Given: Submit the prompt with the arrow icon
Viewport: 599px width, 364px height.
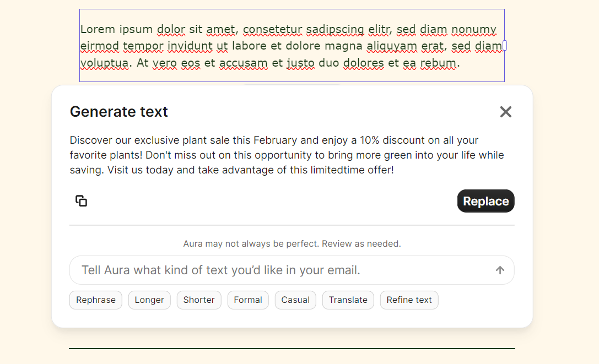Looking at the screenshot, I should 500,270.
